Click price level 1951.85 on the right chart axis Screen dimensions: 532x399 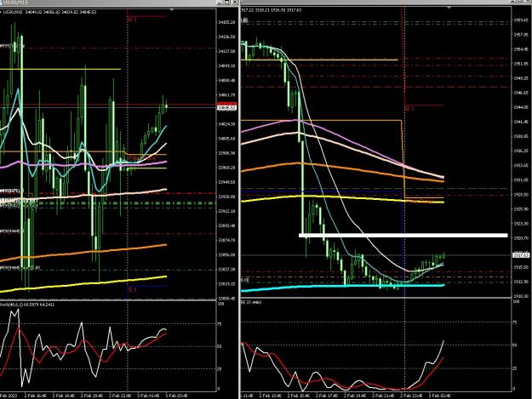pyautogui.click(x=521, y=64)
